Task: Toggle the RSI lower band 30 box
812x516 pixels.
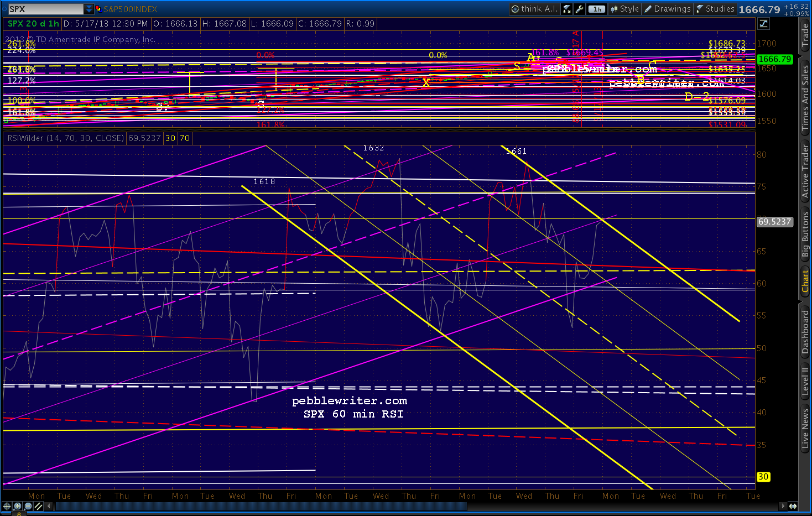Action: pyautogui.click(x=169, y=138)
